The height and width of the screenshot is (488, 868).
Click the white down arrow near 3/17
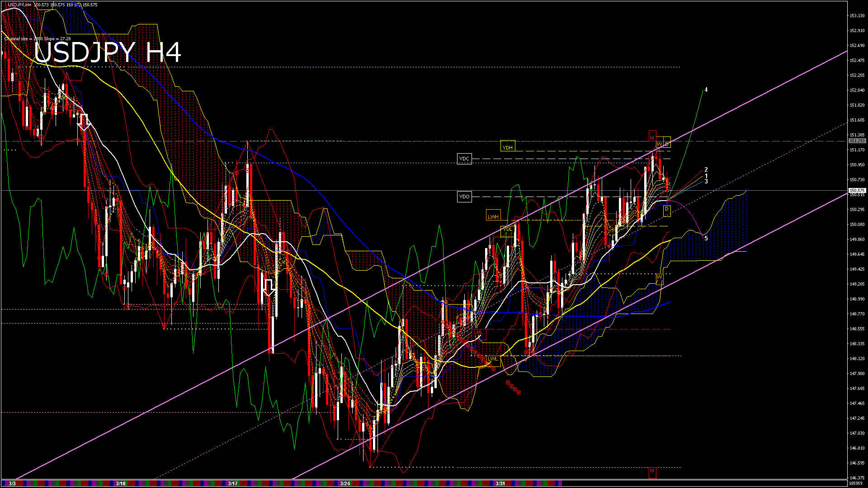(269, 287)
